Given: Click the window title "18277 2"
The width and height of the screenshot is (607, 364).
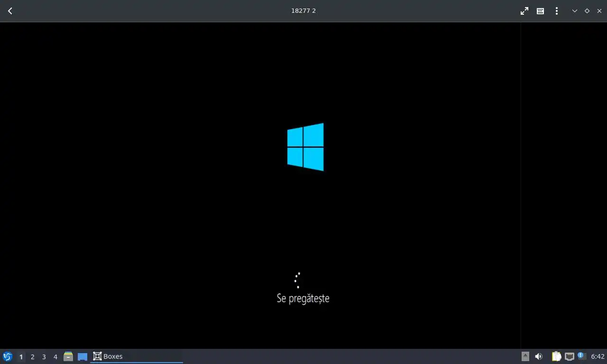Looking at the screenshot, I should [303, 11].
